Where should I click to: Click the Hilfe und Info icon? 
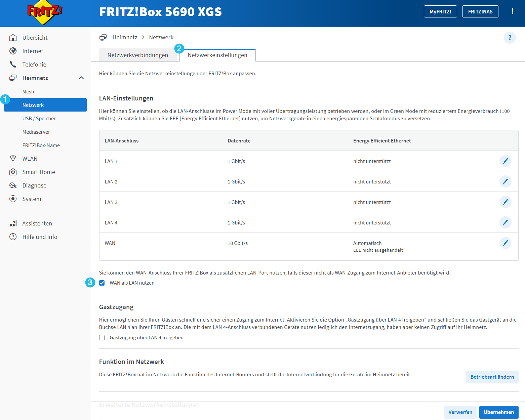click(13, 237)
